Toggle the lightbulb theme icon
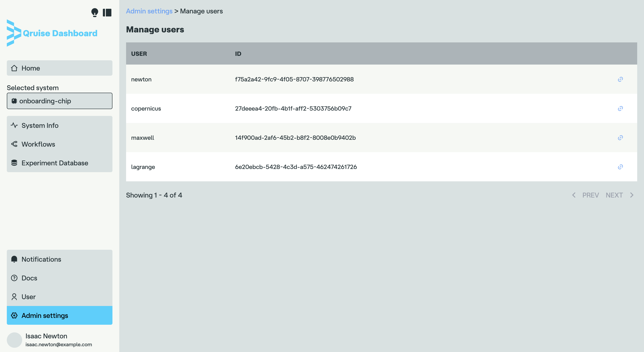Viewport: 644px width, 352px height. (95, 12)
